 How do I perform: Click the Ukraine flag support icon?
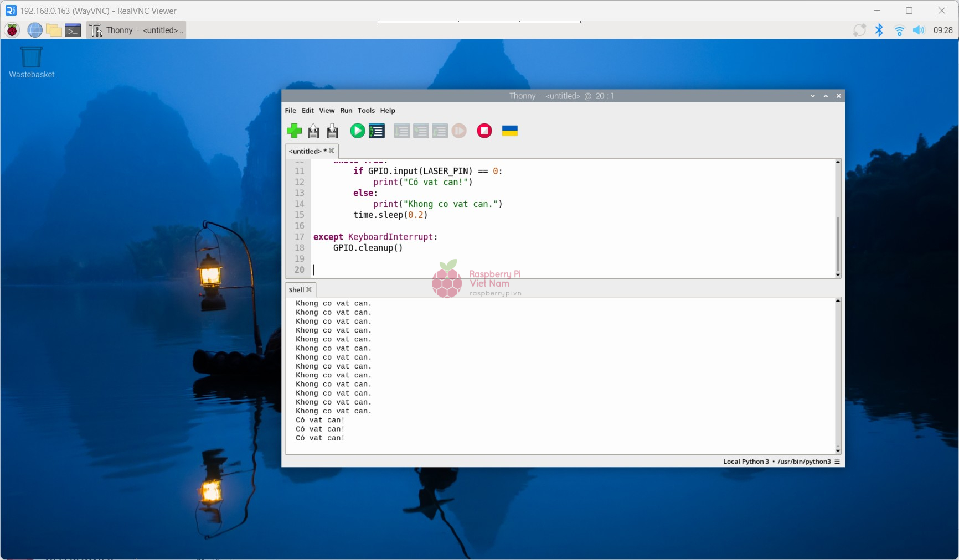click(509, 131)
